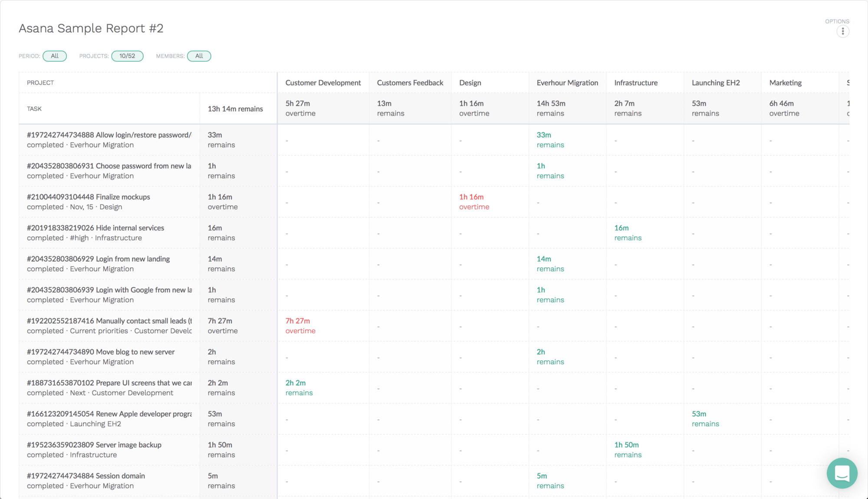Open the Members 'All' filter
Screen dimensions: 868x499
[199, 56]
